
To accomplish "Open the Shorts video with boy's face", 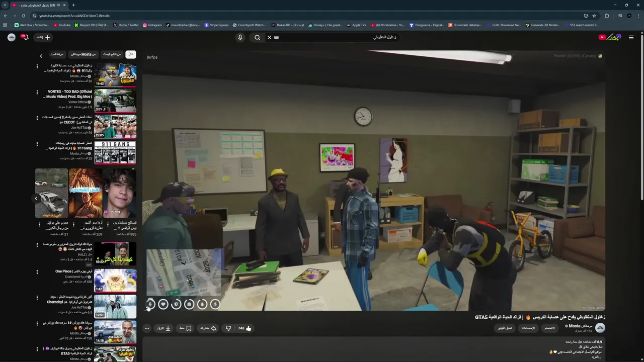I will (x=120, y=193).
